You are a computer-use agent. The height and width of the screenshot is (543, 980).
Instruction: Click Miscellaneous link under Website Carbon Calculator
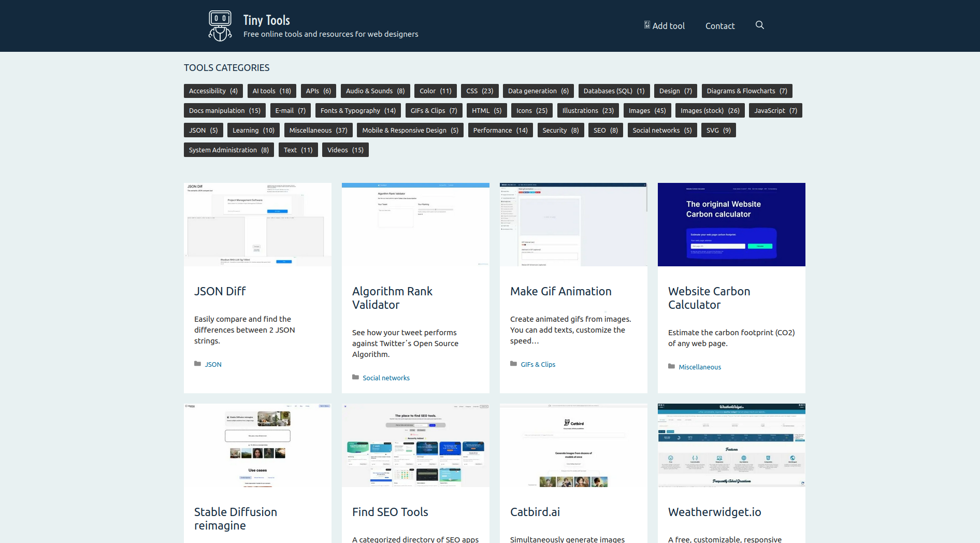pyautogui.click(x=699, y=367)
